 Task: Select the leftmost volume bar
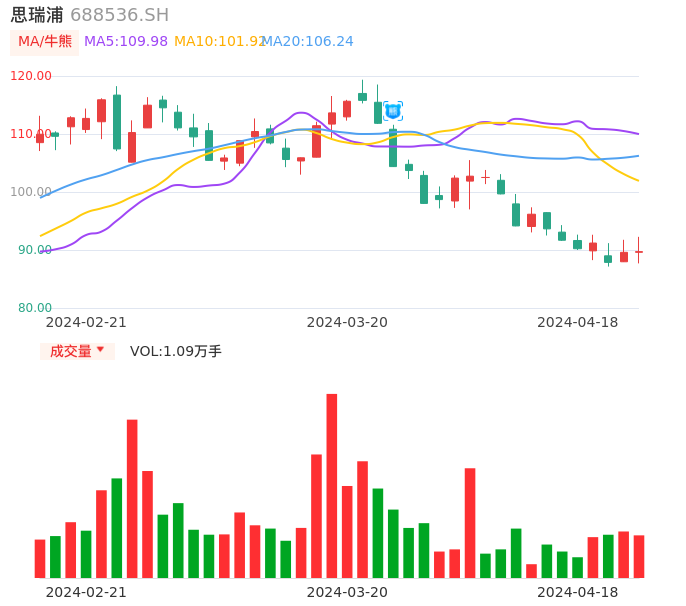pyautogui.click(x=40, y=558)
